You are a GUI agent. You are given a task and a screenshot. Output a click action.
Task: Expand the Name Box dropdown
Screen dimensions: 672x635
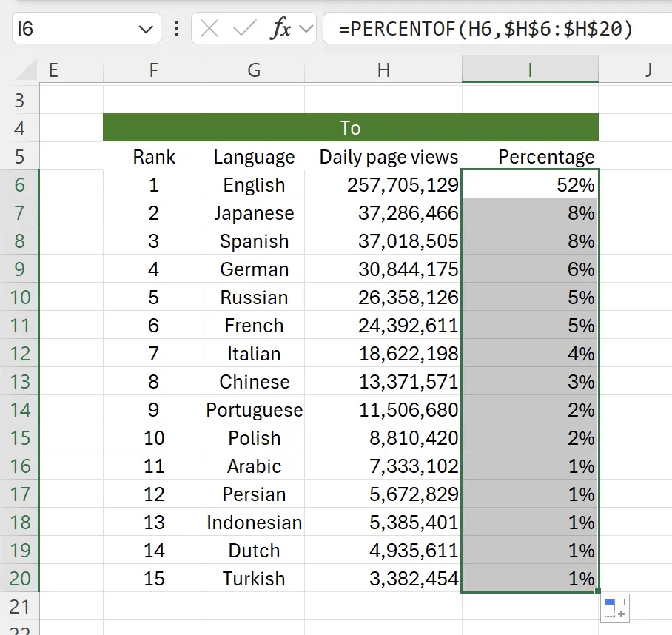(144, 29)
